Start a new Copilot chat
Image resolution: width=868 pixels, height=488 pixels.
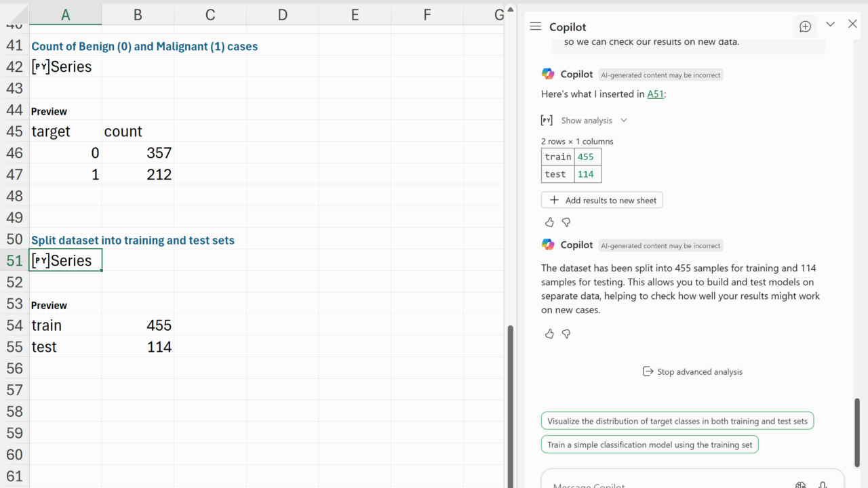coord(805,26)
